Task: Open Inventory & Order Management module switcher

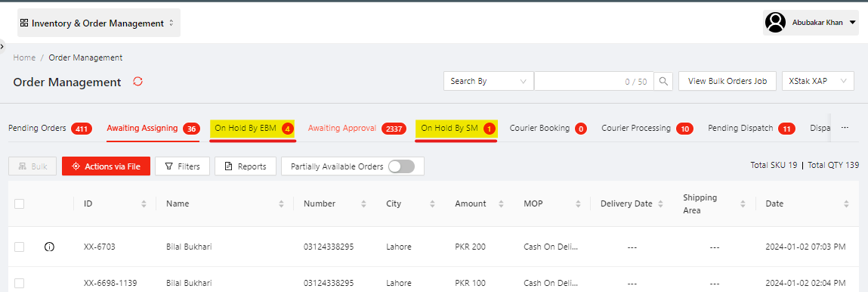Action: click(98, 23)
